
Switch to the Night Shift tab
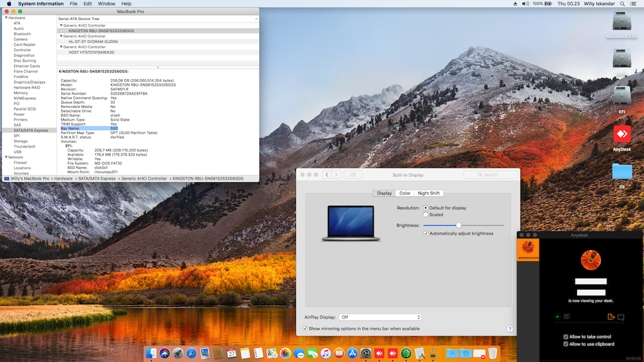429,193
